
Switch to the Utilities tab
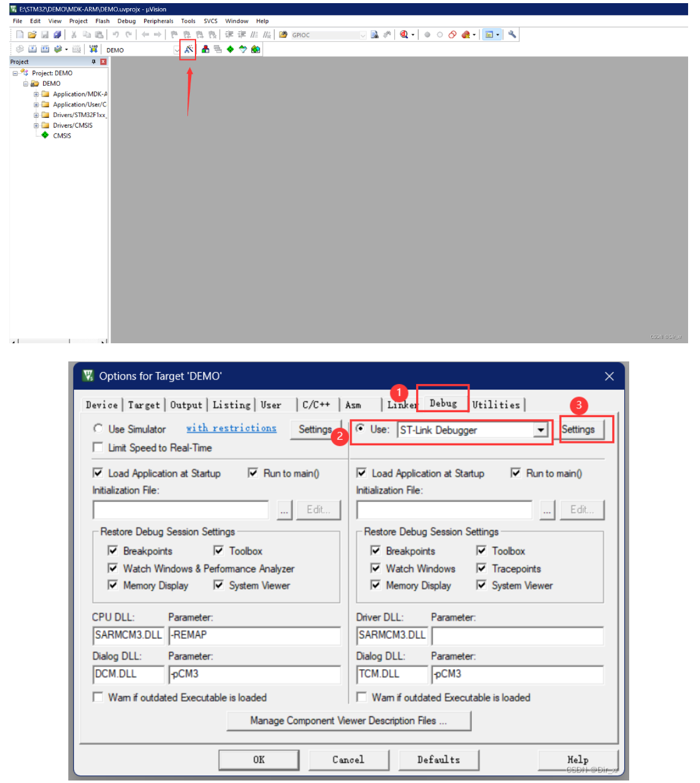(x=496, y=405)
